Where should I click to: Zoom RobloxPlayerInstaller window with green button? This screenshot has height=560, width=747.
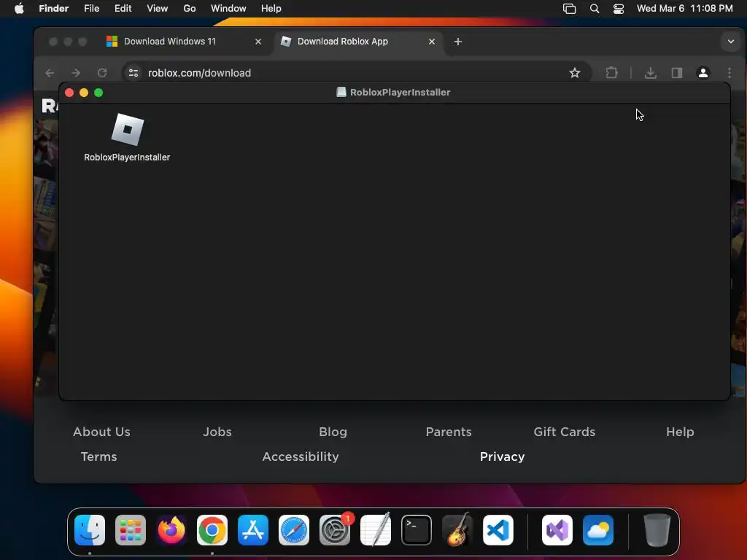[x=98, y=93]
